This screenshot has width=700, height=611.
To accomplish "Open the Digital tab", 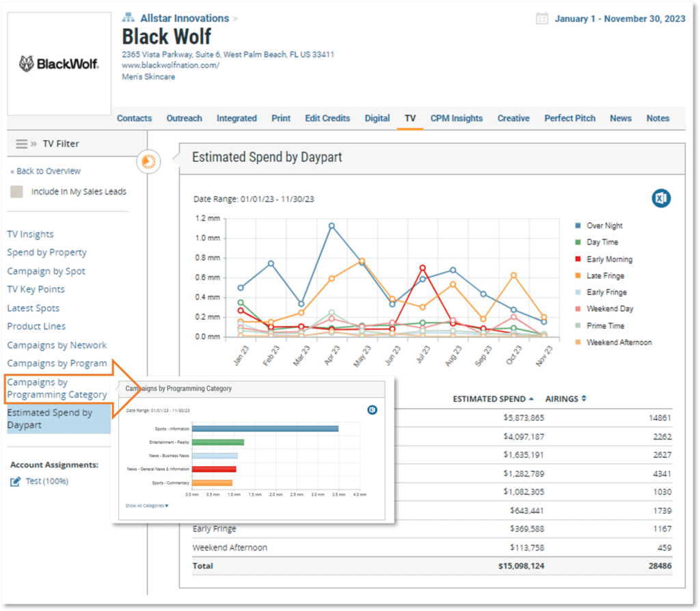I will coord(377,118).
